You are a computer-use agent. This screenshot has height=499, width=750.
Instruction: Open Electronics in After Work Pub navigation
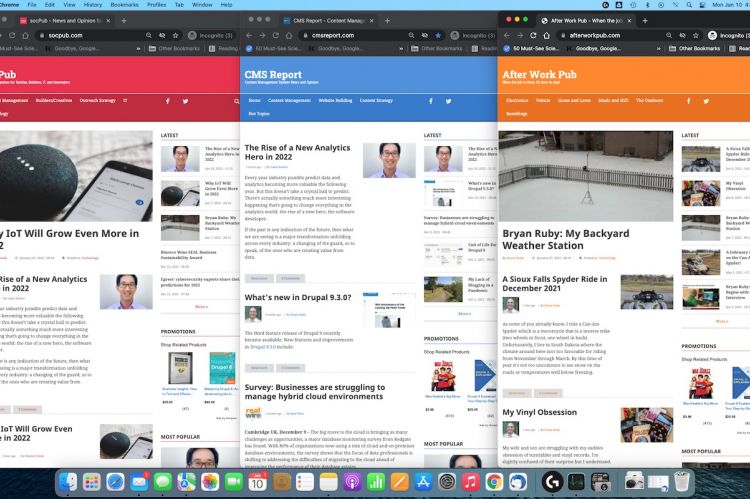[x=517, y=100]
